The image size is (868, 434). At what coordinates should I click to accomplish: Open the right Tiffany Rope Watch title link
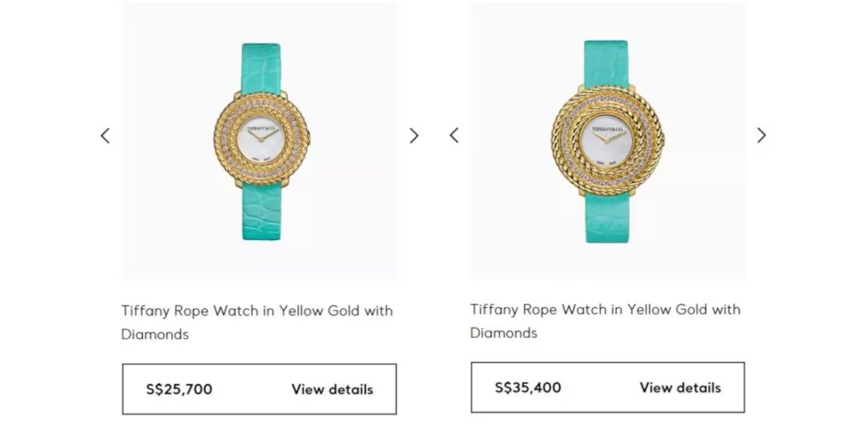605,310
